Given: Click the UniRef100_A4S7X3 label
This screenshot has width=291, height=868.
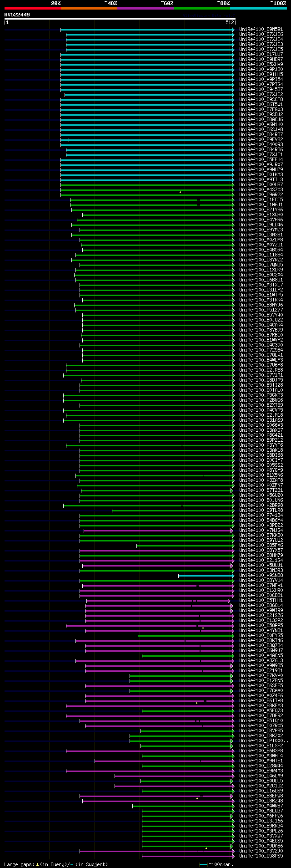Looking at the screenshot, I should 261,189.
